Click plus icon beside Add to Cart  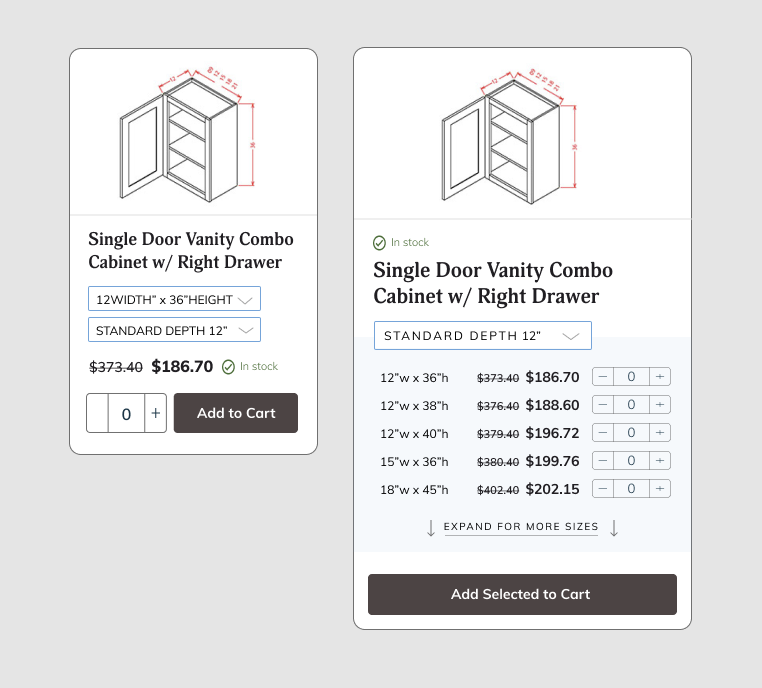click(155, 413)
